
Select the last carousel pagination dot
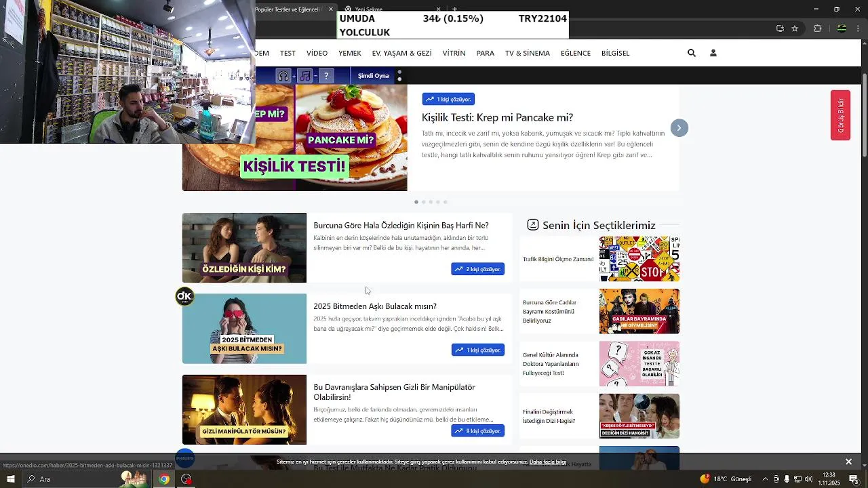pos(445,202)
